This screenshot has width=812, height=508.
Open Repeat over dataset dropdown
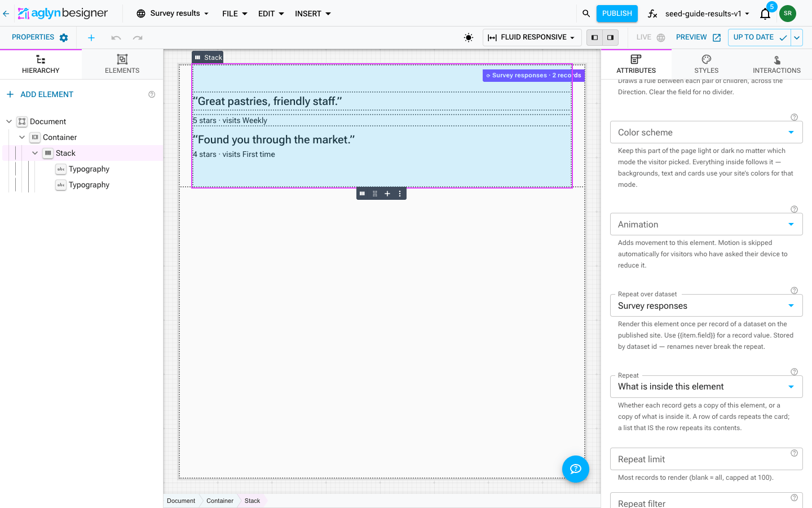[x=707, y=305]
